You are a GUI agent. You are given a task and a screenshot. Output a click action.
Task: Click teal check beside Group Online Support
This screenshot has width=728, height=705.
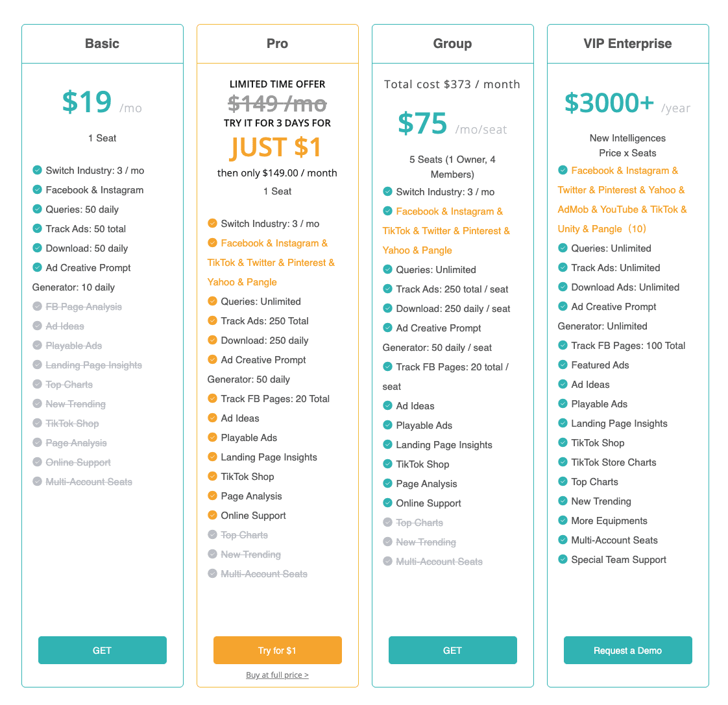[387, 503]
